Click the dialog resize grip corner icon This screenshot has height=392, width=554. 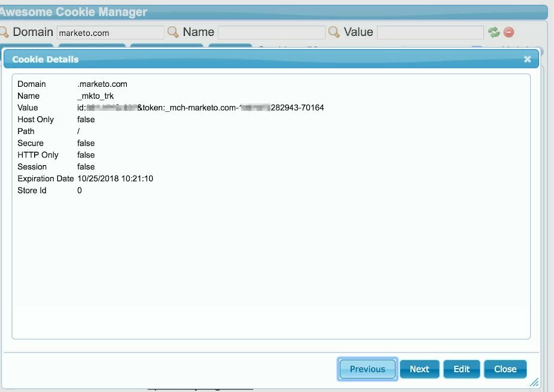pos(534,382)
